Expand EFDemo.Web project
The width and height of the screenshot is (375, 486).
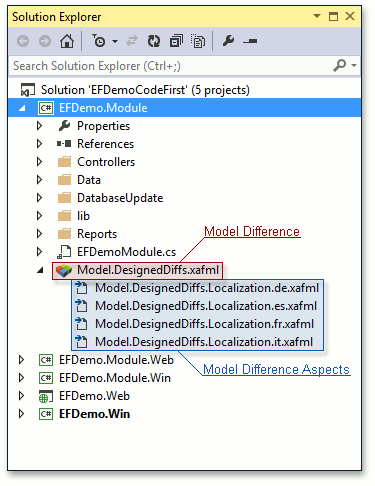(21, 396)
